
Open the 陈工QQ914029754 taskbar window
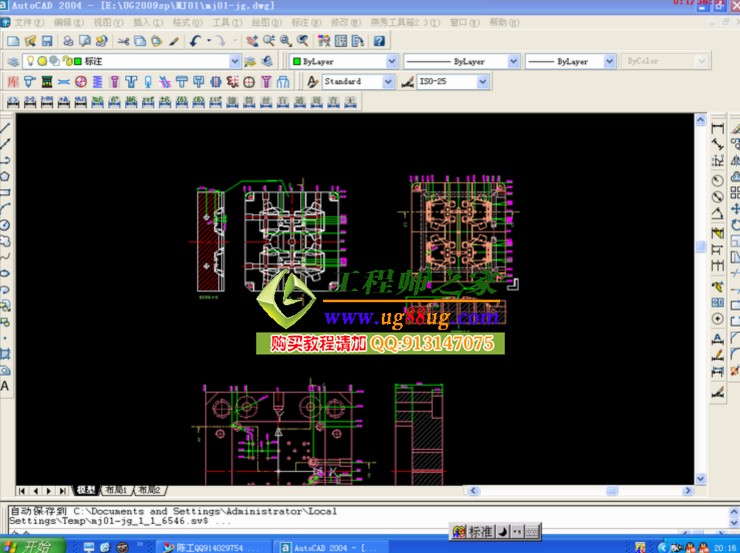(212, 547)
